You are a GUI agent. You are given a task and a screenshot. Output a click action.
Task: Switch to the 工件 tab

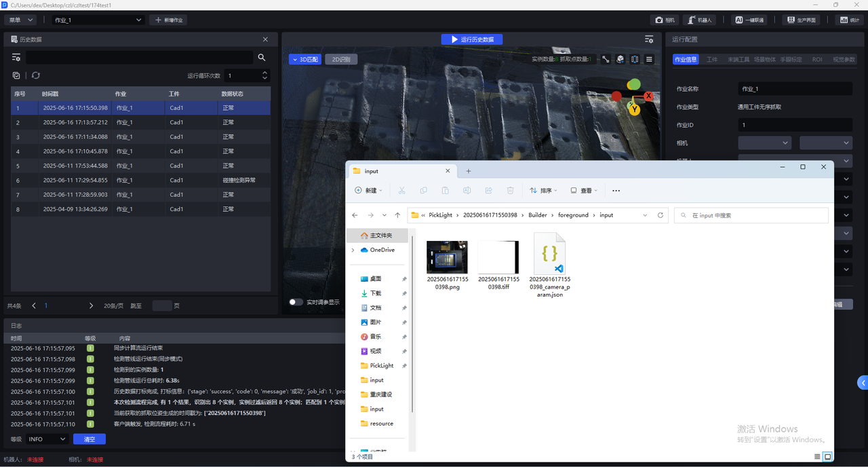click(x=712, y=60)
